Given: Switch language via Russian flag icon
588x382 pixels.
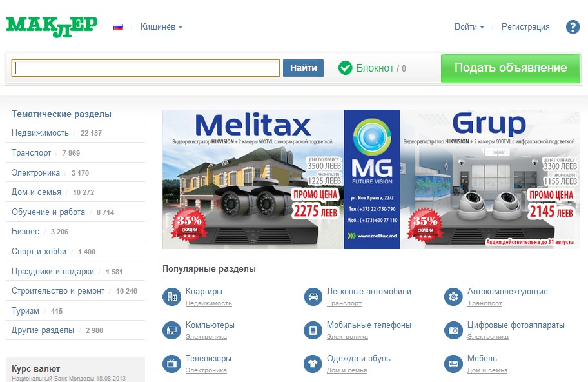Looking at the screenshot, I should [x=118, y=27].
